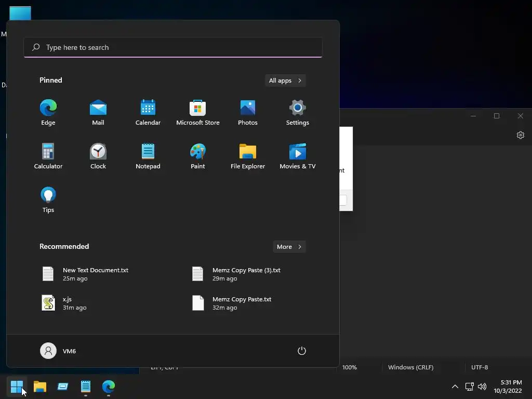Click UTF-8 encoding in Notepad status bar
532x399 pixels.
pos(480,367)
